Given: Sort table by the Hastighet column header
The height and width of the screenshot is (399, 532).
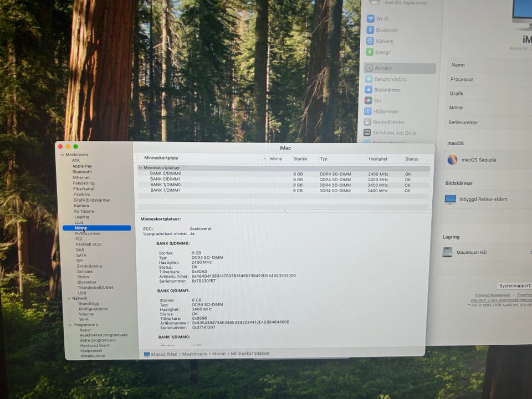Looking at the screenshot, I should coord(378,159).
